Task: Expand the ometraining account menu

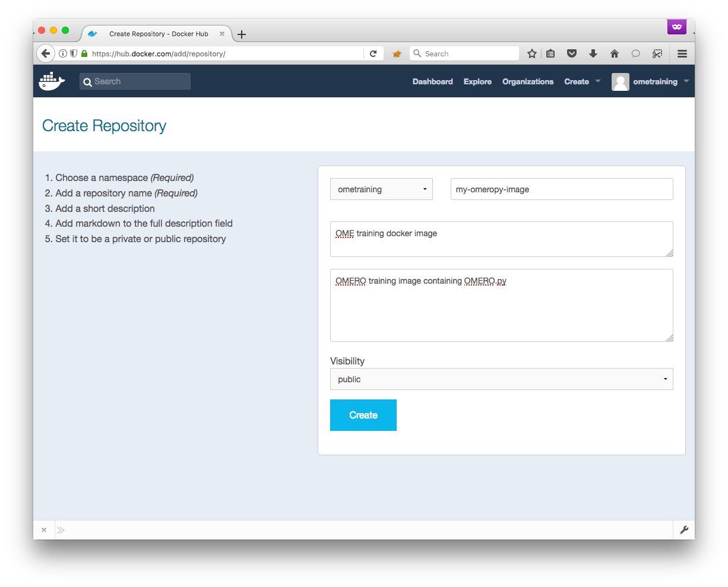Action: (x=655, y=81)
